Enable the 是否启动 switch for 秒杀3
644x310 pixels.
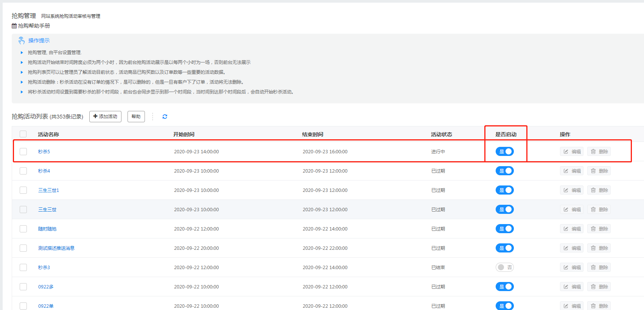coord(504,267)
